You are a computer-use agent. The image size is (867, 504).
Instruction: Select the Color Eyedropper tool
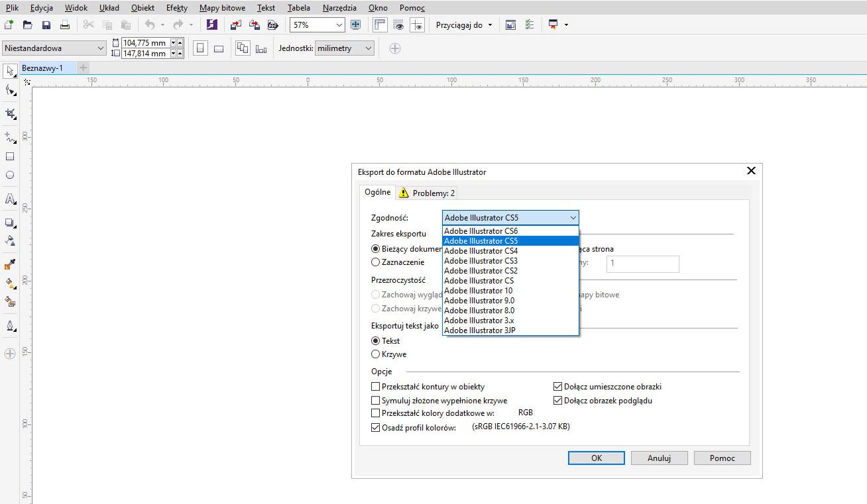coord(10,265)
